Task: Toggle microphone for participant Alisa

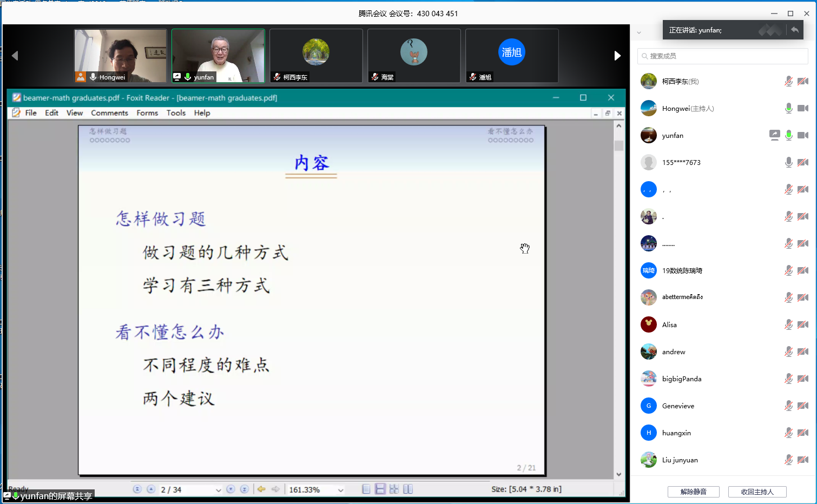Action: pos(788,325)
